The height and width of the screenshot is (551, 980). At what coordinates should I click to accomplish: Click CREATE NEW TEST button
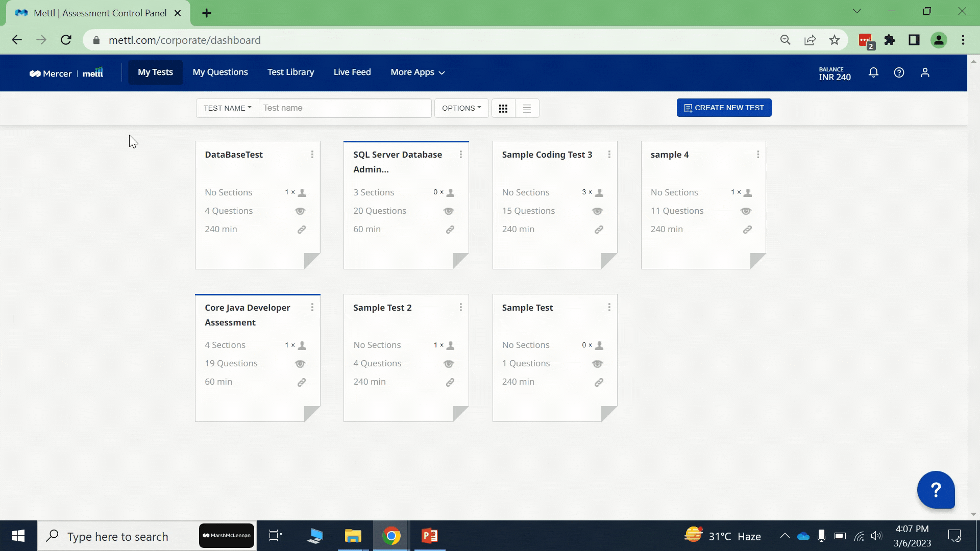click(x=724, y=108)
